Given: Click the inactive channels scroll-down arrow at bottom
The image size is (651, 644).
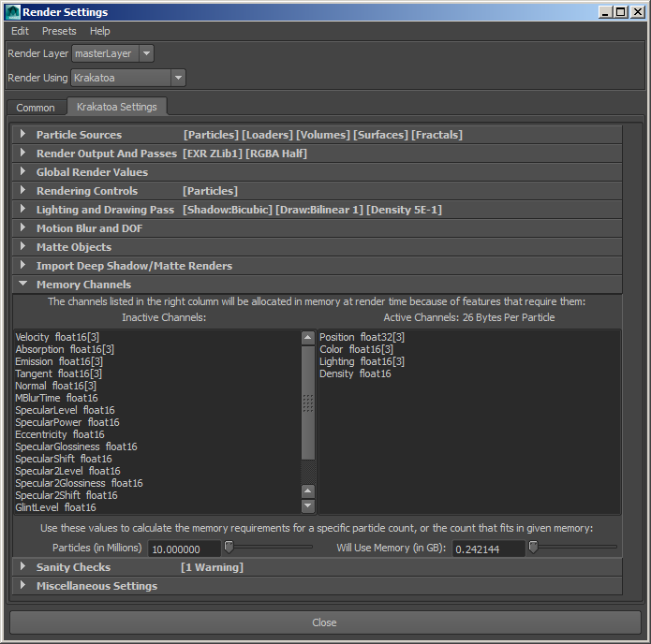Looking at the screenshot, I should point(307,505).
